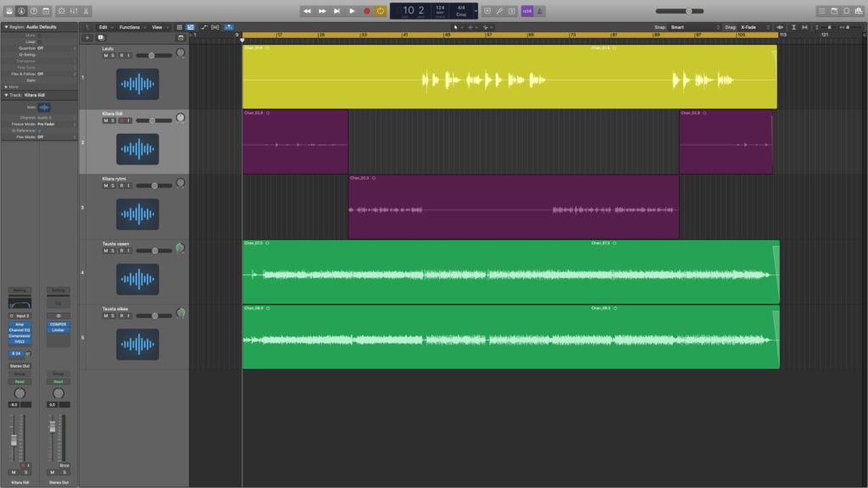Viewport: 868px width, 488px height.
Task: Open the Library panel icon
Action: click(x=9, y=11)
